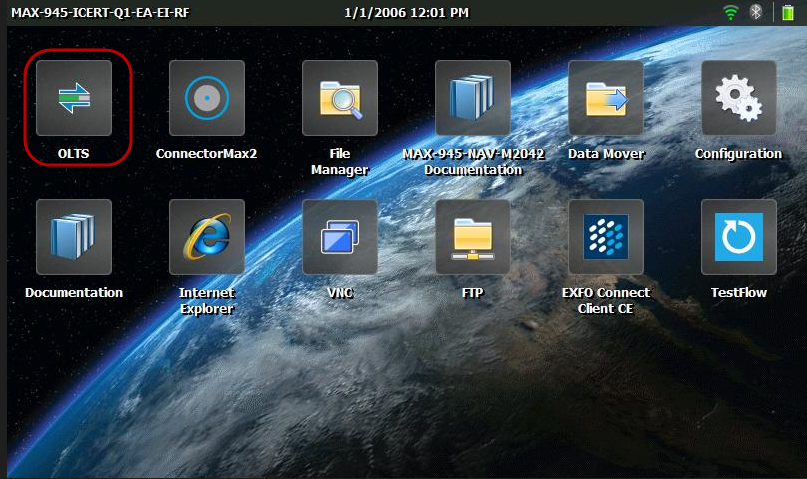The image size is (807, 479).
Task: Click the Bluetooth status icon
Action: tap(757, 12)
